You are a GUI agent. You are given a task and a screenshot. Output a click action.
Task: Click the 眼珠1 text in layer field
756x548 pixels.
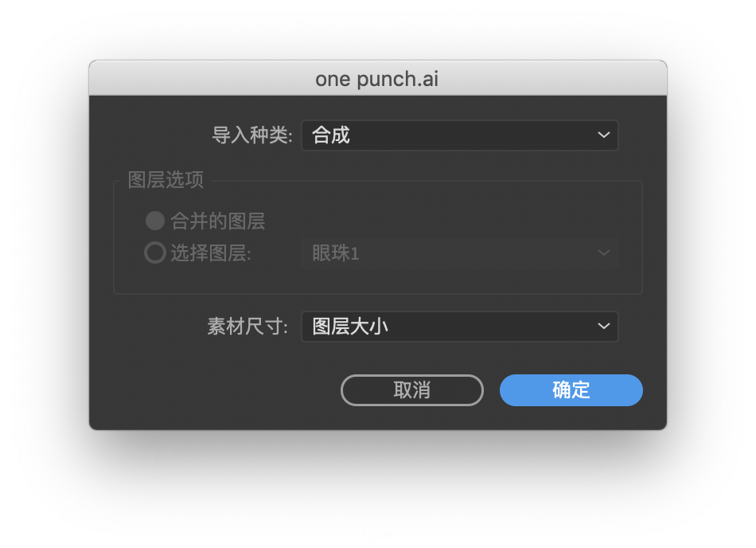[x=336, y=252]
